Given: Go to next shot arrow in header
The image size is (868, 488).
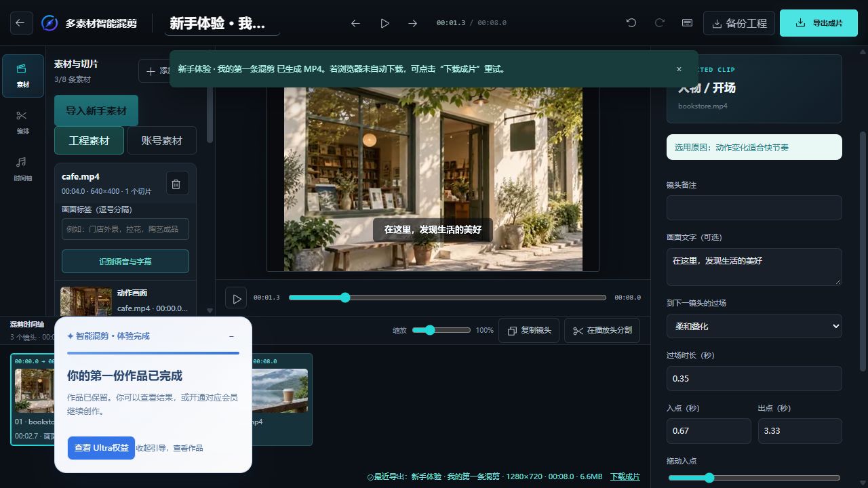Looking at the screenshot, I should pyautogui.click(x=412, y=23).
